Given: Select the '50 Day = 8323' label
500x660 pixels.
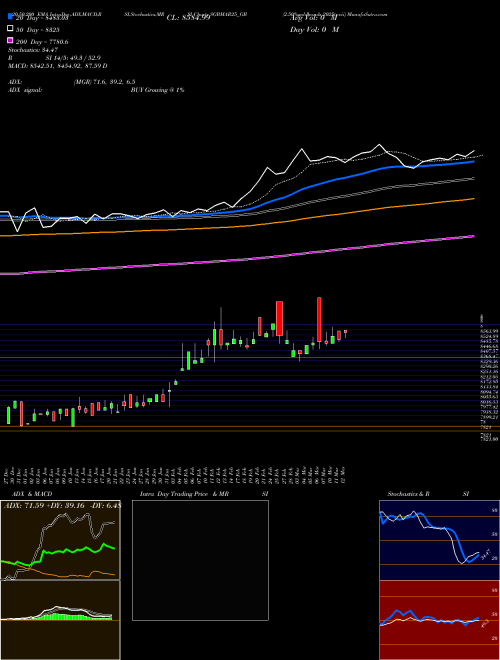Looking at the screenshot, I should click(37, 30).
